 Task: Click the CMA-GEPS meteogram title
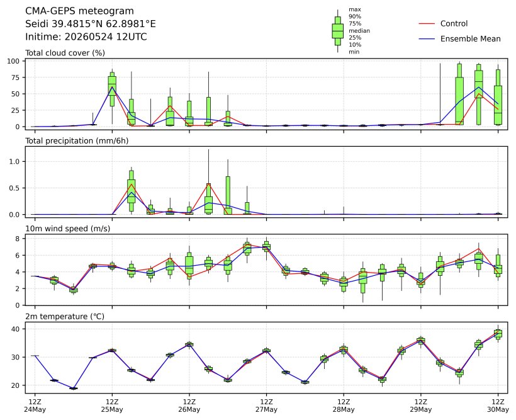pyautogui.click(x=80, y=11)
